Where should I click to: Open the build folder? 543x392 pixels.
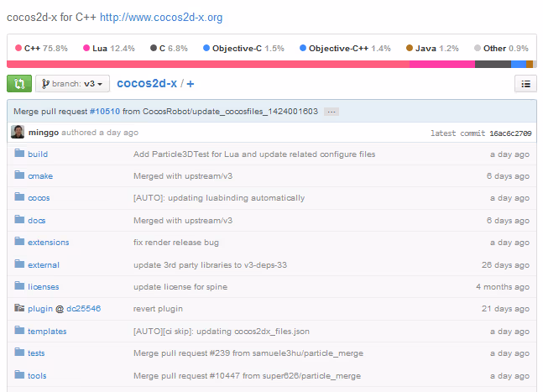pos(38,154)
